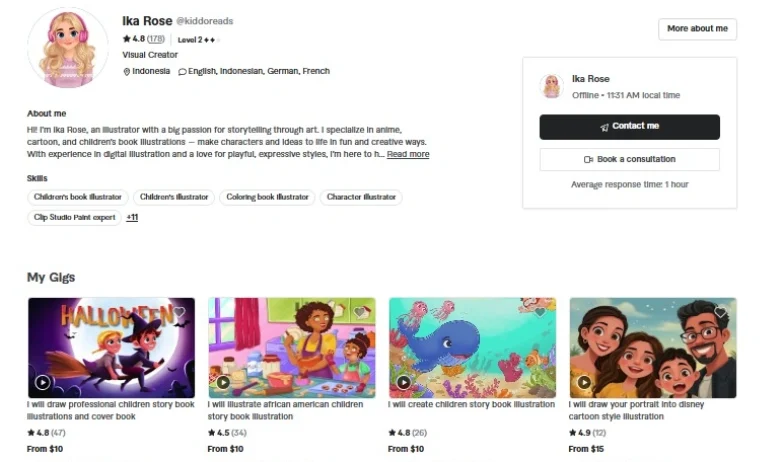This screenshot has height=462, width=783.
Task: Expand the +11 more skills link
Action: [132, 217]
